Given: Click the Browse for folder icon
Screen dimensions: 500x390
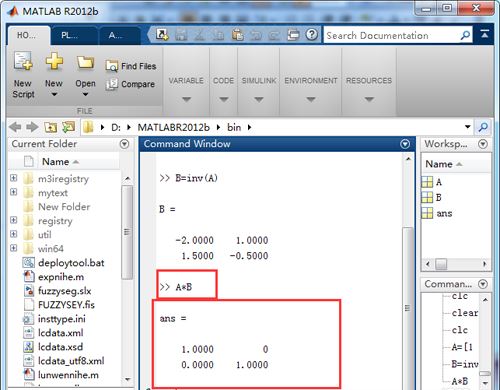Looking at the screenshot, I should coord(68,127).
